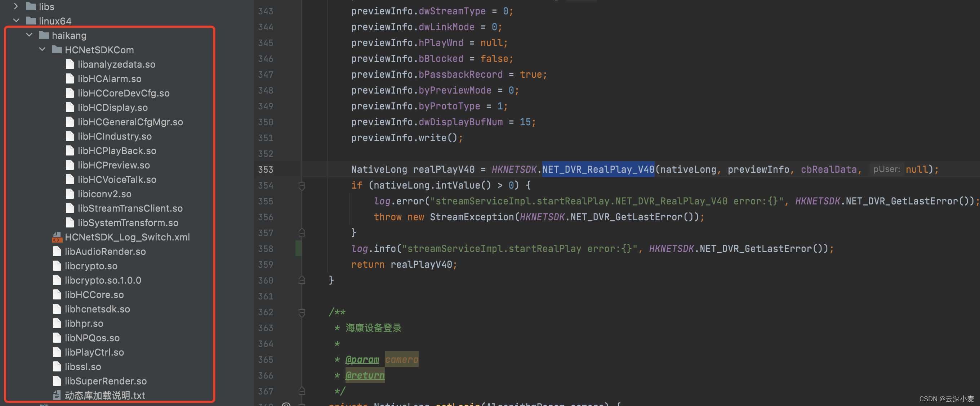980x406 pixels.
Task: Click the 动态库加载说明.txt text file icon
Action: coord(57,395)
